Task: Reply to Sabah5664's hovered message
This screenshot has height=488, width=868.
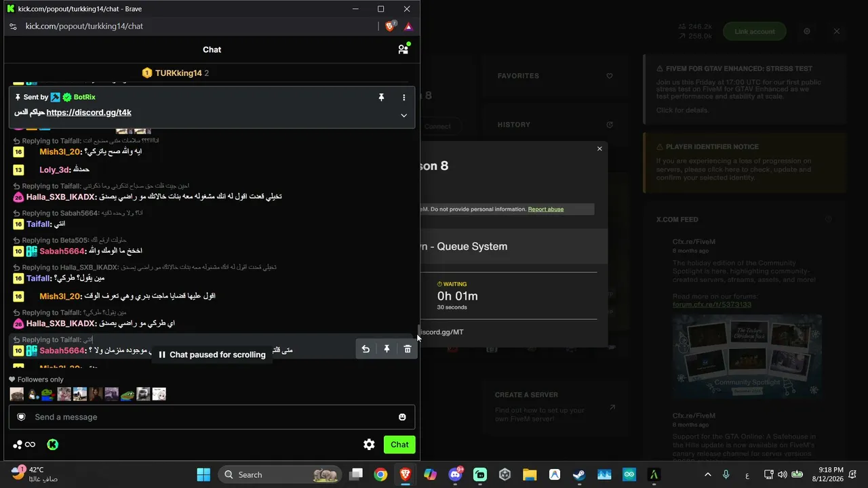Action: click(x=366, y=349)
